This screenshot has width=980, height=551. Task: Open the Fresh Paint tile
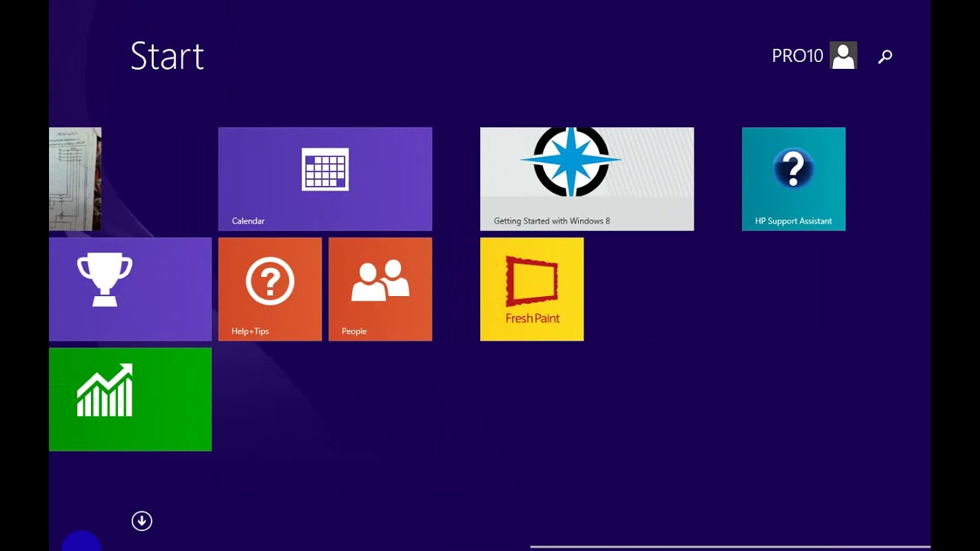click(x=532, y=289)
